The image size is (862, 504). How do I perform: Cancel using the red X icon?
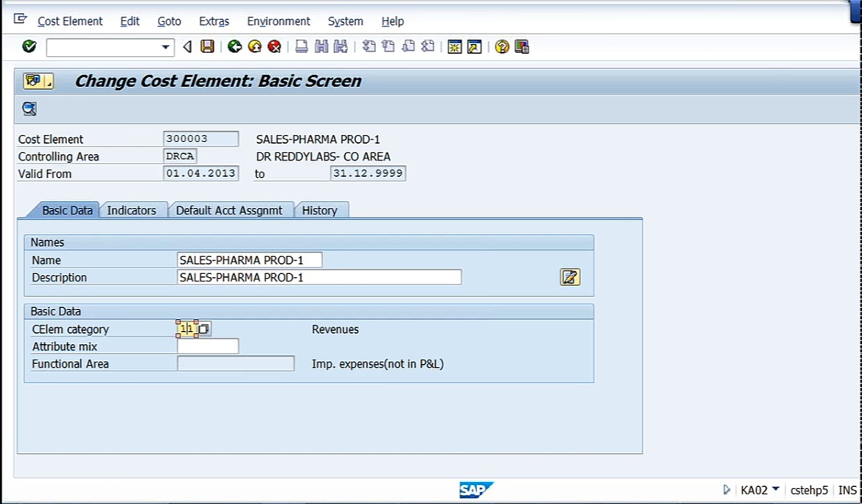274,46
